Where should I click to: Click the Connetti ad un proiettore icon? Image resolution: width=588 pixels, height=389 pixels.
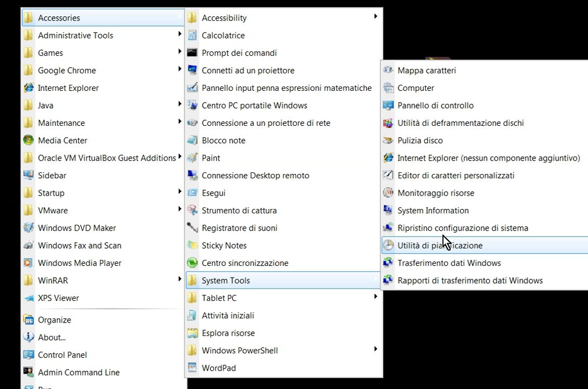(192, 70)
